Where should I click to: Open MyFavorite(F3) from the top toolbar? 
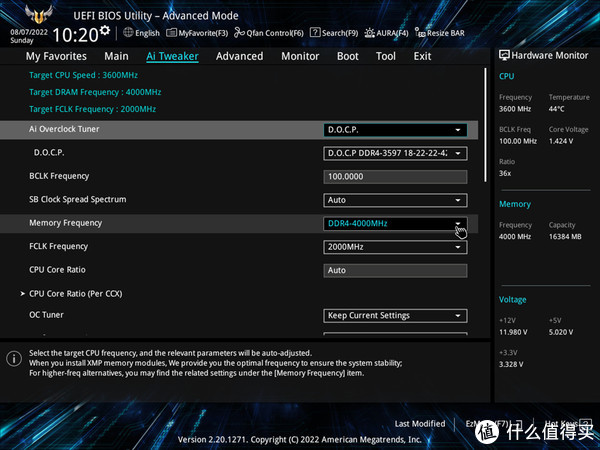(197, 33)
